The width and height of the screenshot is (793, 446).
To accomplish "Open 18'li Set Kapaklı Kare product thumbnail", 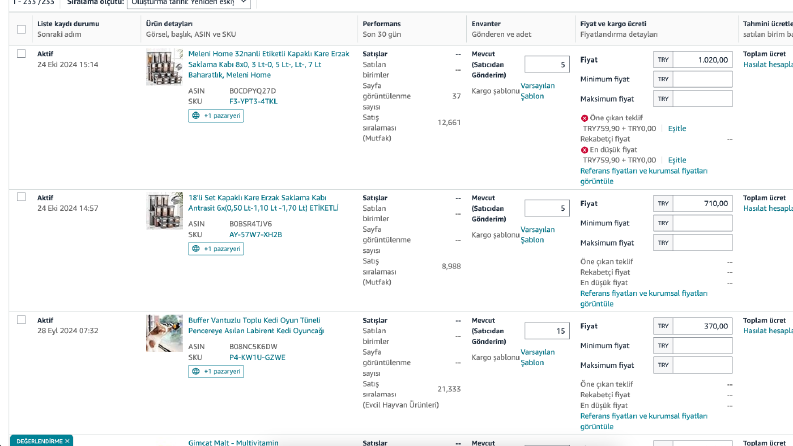I will click(x=164, y=210).
